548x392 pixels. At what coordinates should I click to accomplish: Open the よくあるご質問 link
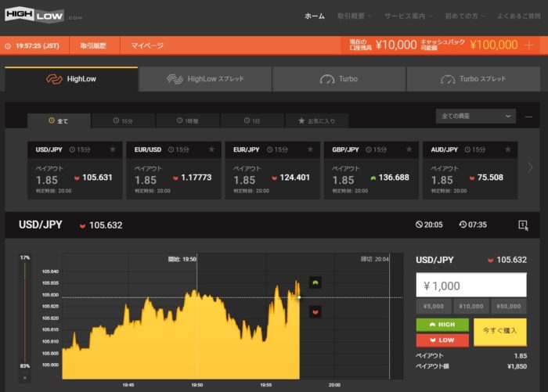(x=518, y=16)
